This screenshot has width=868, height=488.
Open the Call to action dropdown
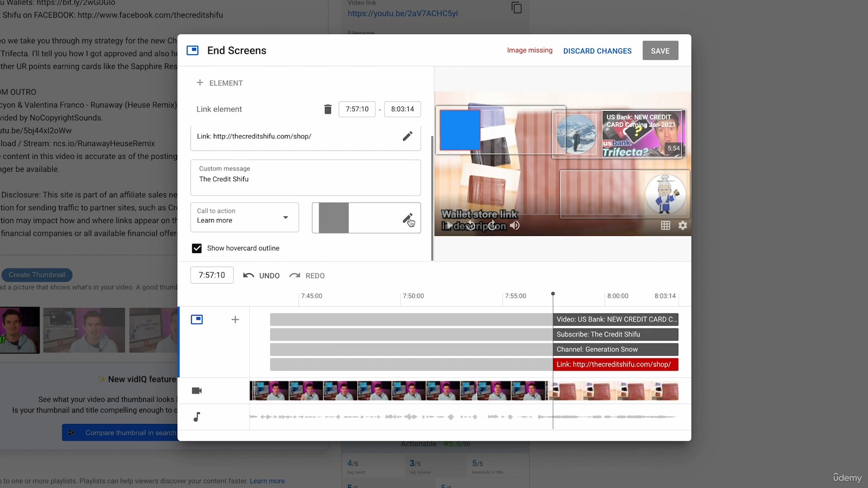click(x=245, y=217)
